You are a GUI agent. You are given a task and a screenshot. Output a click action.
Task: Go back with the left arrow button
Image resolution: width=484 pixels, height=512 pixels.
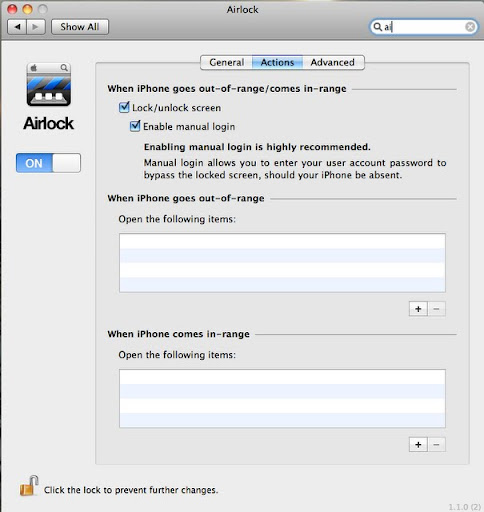17,27
